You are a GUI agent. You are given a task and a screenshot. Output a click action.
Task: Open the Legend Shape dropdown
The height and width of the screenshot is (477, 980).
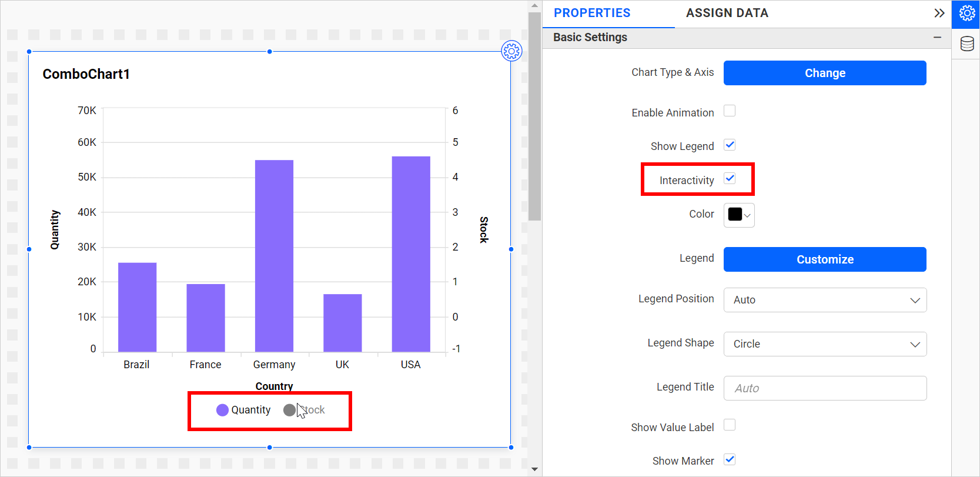(x=825, y=344)
